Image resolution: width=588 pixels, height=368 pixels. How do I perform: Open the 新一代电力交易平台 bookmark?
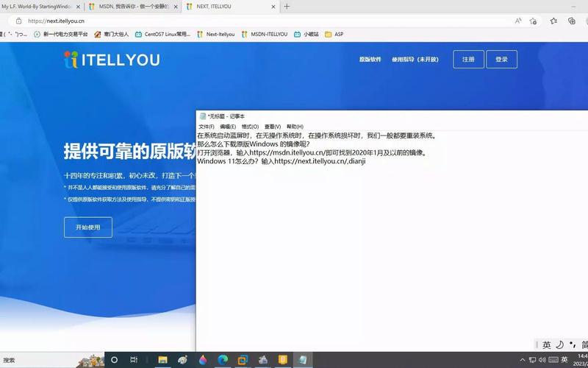[x=60, y=34]
